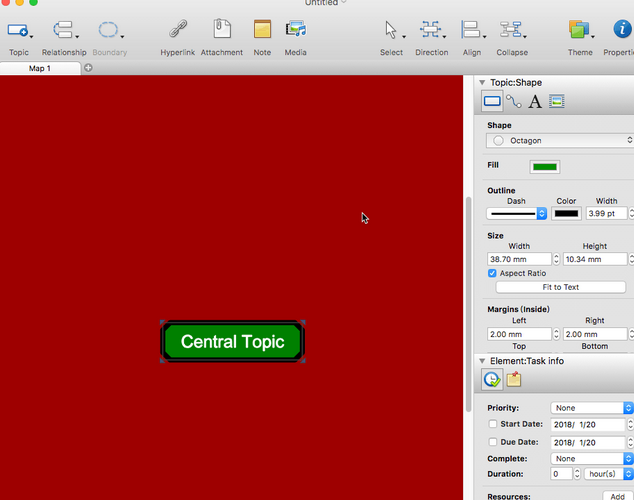634x500 pixels.
Task: Click the Start Date field
Action: coord(588,424)
